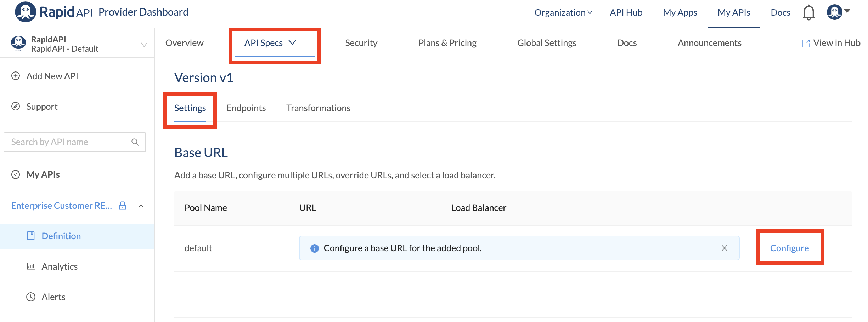
Task: Click the Search by API name field
Action: click(64, 142)
